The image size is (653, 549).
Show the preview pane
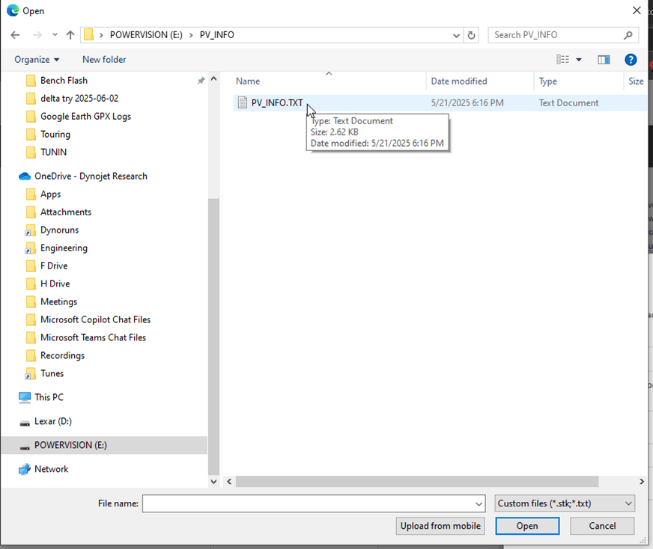603,60
